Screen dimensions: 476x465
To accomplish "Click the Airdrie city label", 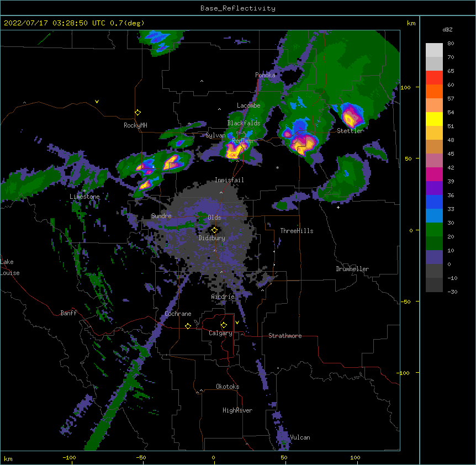I will [223, 297].
